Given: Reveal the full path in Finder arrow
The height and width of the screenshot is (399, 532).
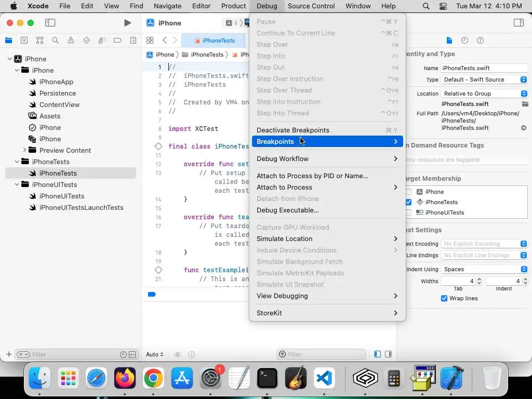Looking at the screenshot, I should (524, 128).
